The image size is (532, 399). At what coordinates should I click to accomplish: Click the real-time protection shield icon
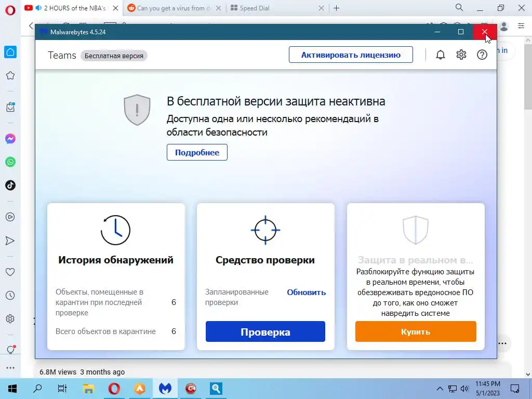coord(415,230)
